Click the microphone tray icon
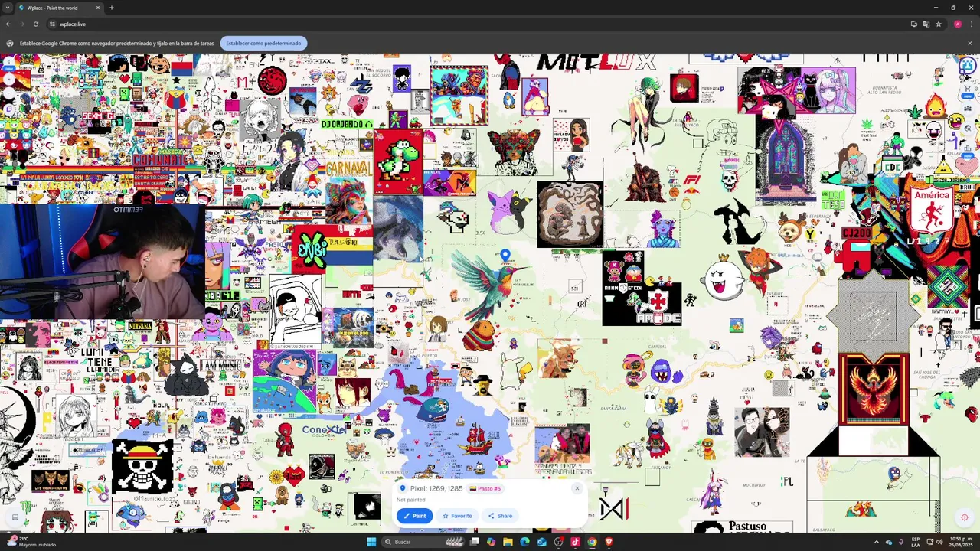Image resolution: width=980 pixels, height=551 pixels. coord(900,542)
